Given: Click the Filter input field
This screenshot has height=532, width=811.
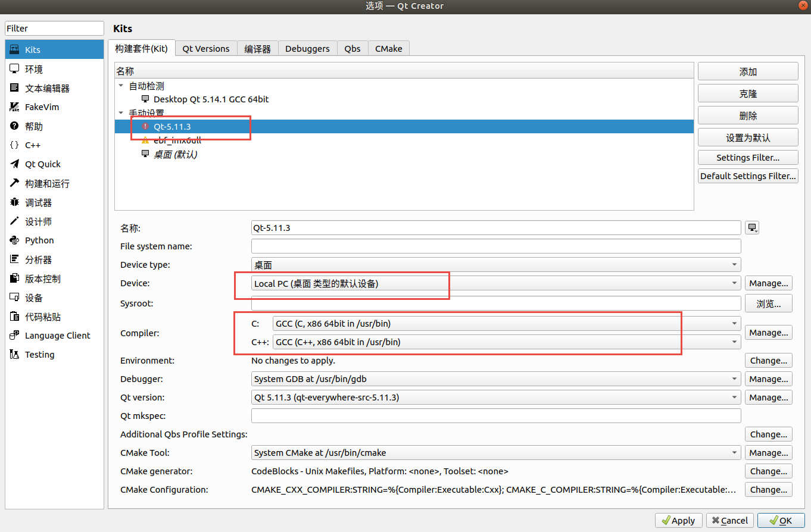Looking at the screenshot, I should (x=55, y=29).
